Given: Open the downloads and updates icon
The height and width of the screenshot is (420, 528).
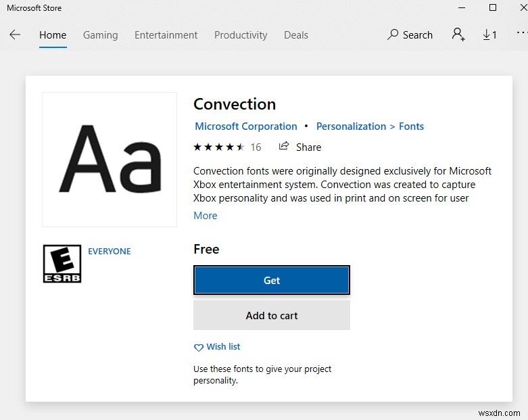Looking at the screenshot, I should click(489, 35).
